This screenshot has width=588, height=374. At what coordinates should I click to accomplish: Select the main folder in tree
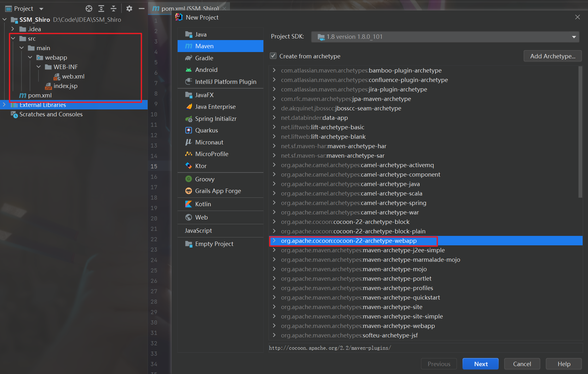coord(43,48)
